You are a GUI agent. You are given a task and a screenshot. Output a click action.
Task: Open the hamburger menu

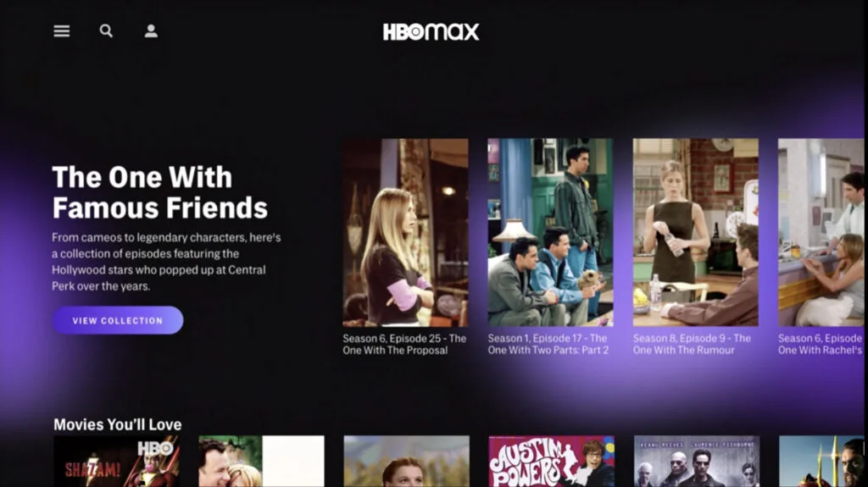(61, 31)
